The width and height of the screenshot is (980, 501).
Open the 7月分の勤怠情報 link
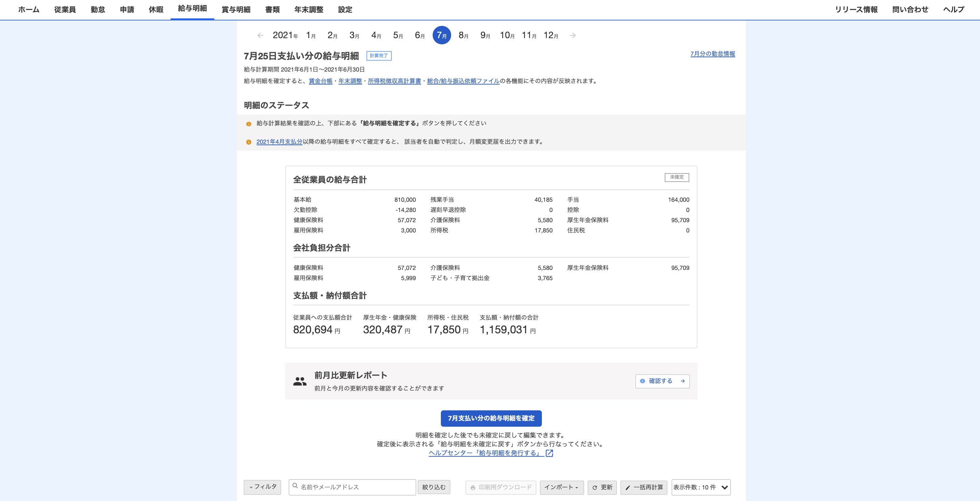click(712, 54)
